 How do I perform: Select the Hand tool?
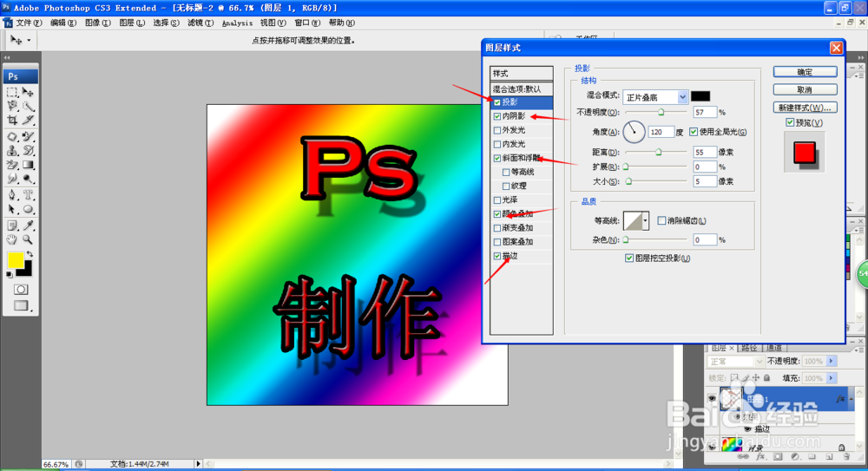click(12, 239)
